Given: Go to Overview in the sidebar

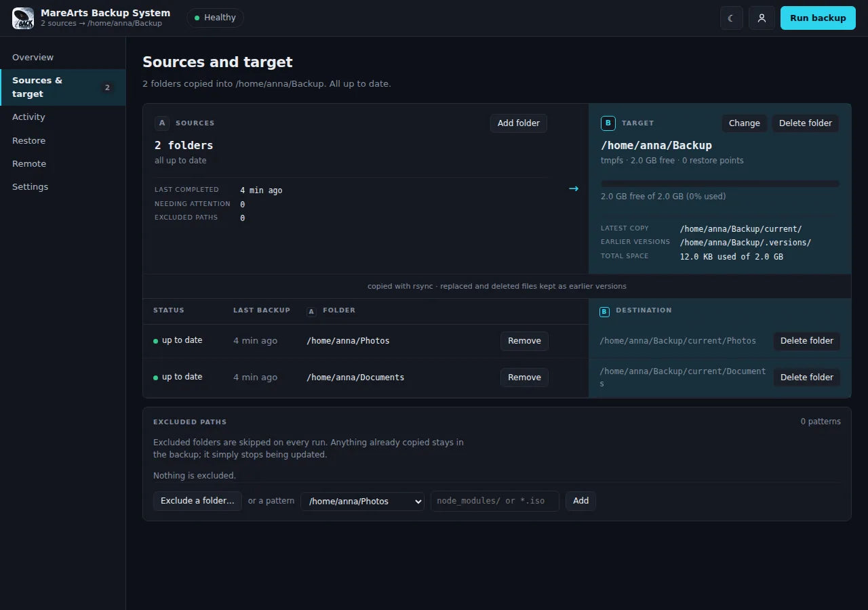Looking at the screenshot, I should (x=62, y=58).
